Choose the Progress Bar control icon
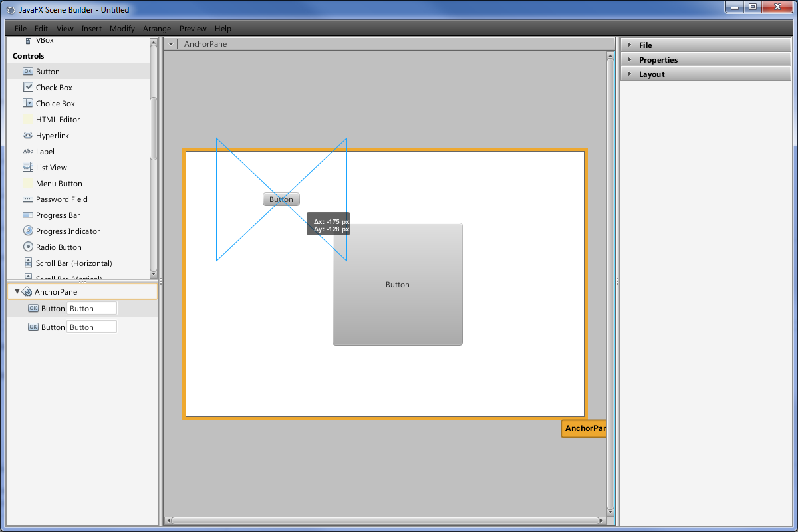 click(28, 215)
